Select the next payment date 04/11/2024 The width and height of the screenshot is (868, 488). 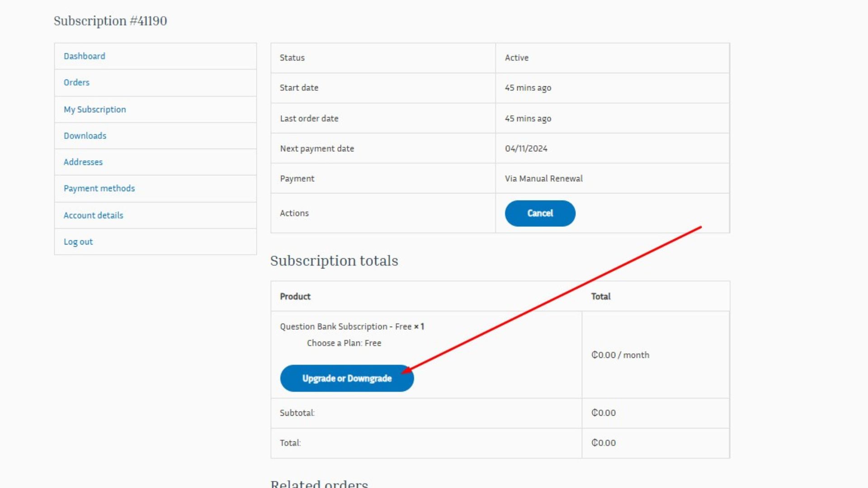click(526, 149)
